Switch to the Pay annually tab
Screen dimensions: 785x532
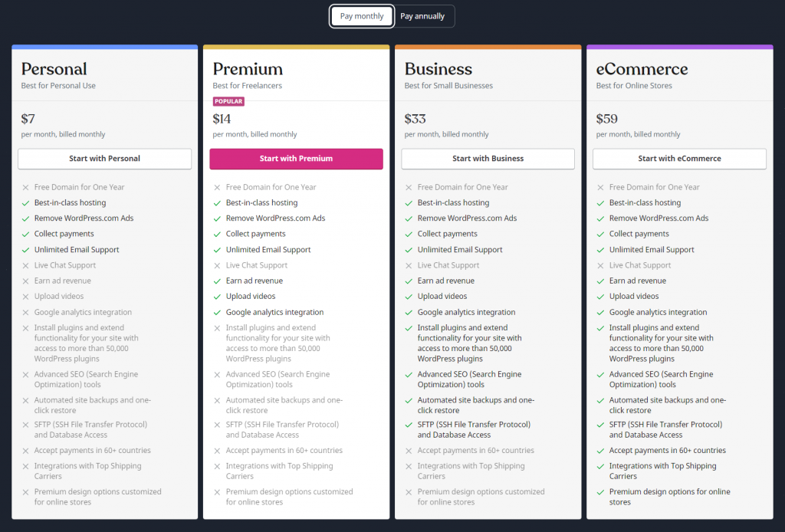[x=423, y=15]
